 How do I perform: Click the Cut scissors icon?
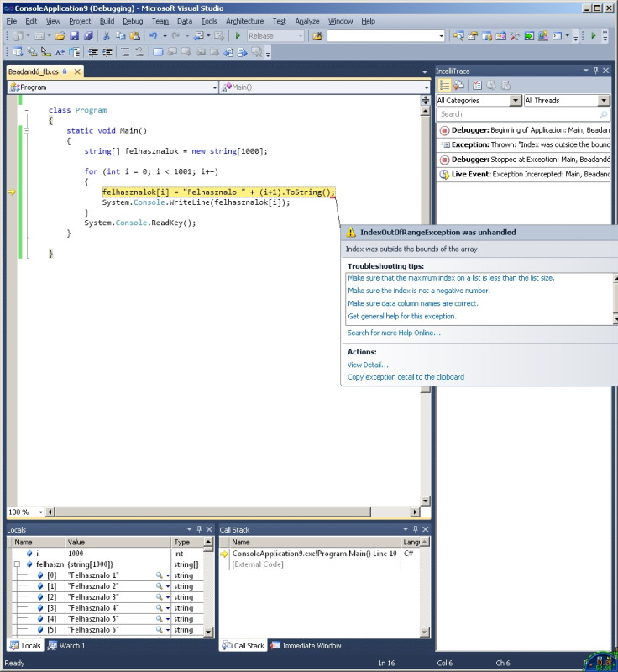click(x=107, y=36)
